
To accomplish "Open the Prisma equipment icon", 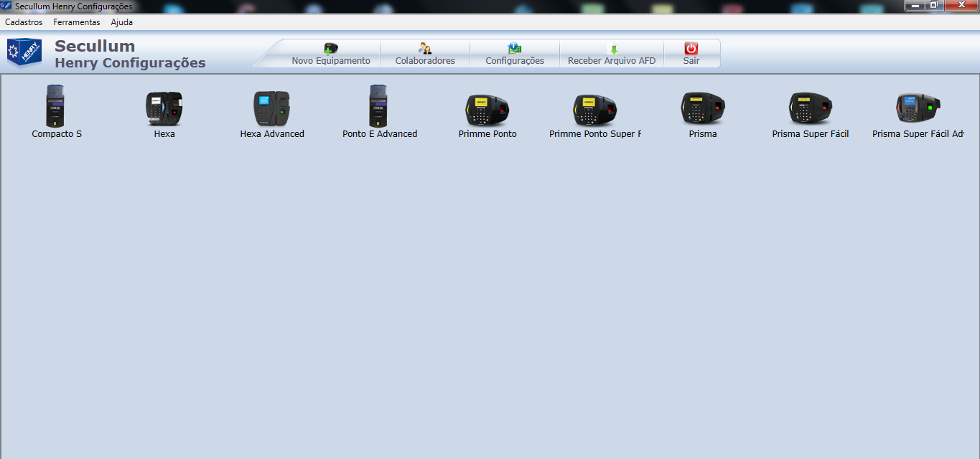I will click(x=703, y=108).
